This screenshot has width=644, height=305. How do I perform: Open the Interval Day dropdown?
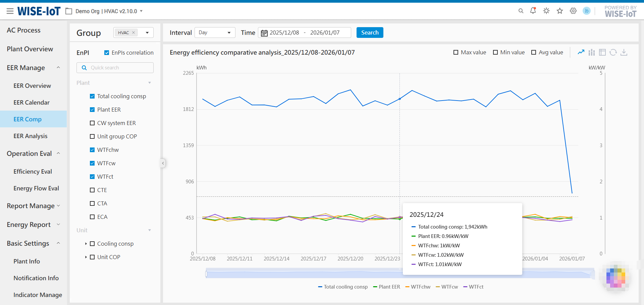pos(215,33)
